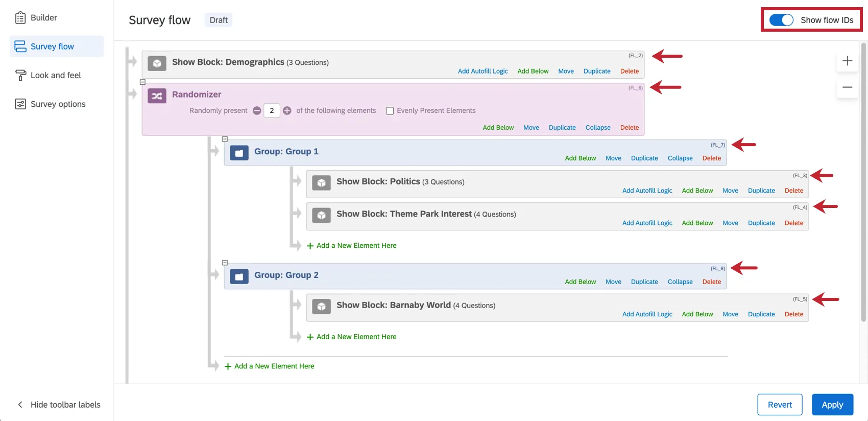Go to Look and feel

point(56,76)
